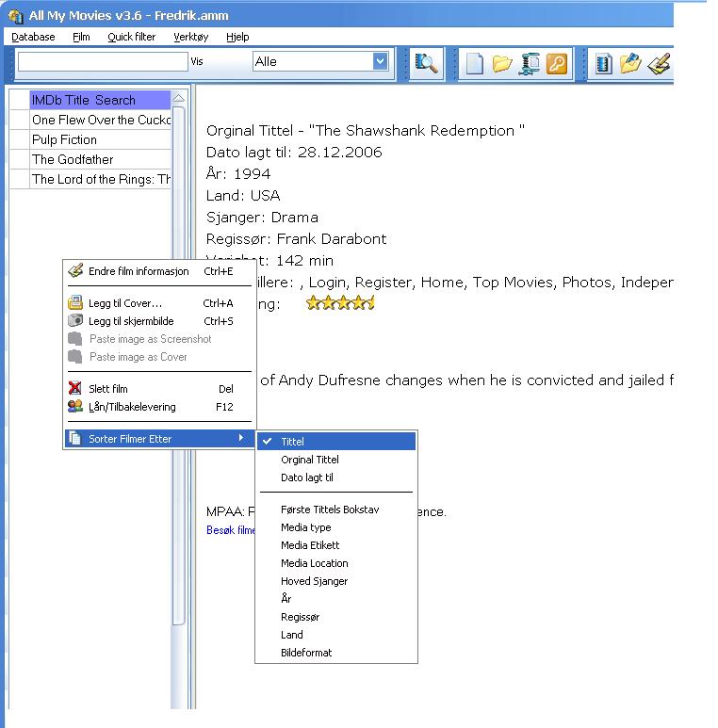
Task: Click the All My Movies title bar icon
Action: pos(16,16)
